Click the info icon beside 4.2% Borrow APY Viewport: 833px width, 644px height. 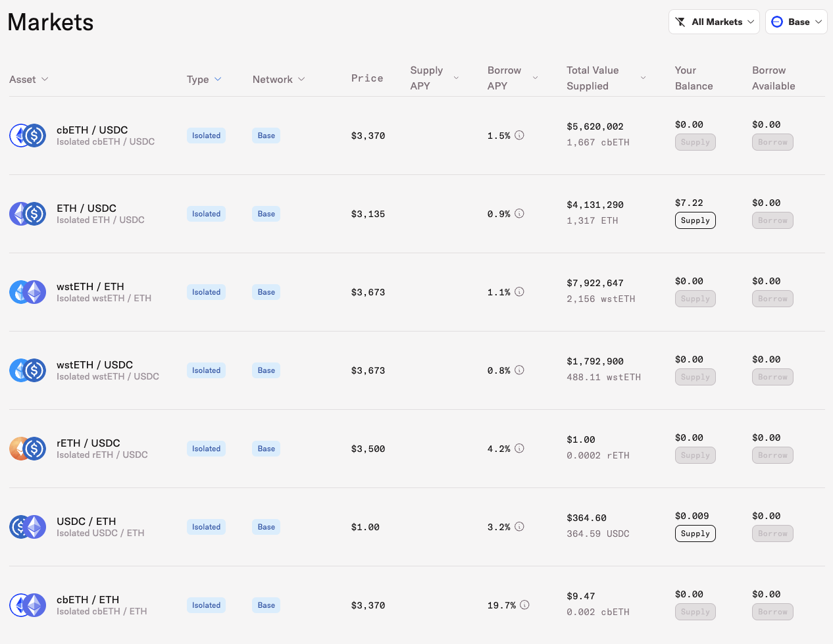[x=519, y=449]
